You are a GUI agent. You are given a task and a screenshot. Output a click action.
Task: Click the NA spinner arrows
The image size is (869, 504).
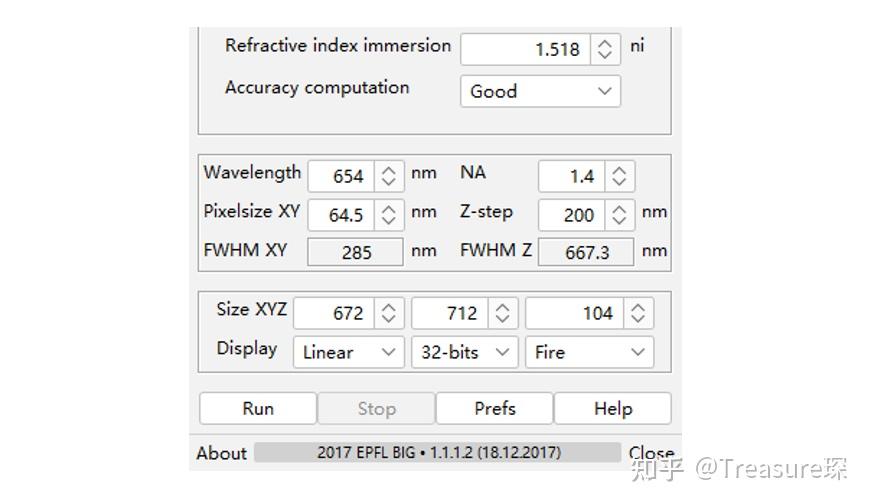point(619,176)
